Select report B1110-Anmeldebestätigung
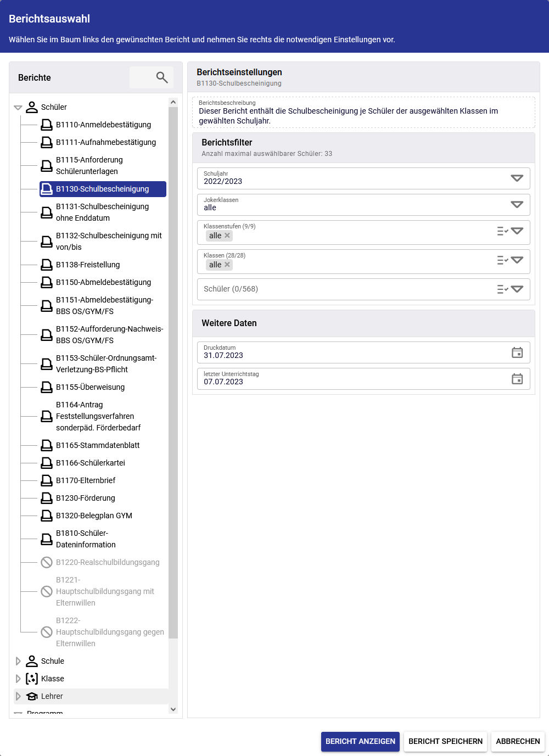The width and height of the screenshot is (549, 756). (103, 125)
